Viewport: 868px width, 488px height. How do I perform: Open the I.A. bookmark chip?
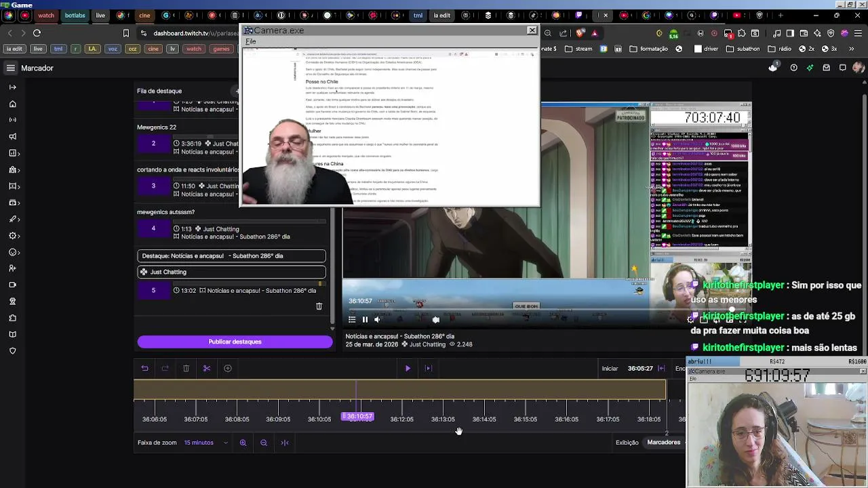93,49
